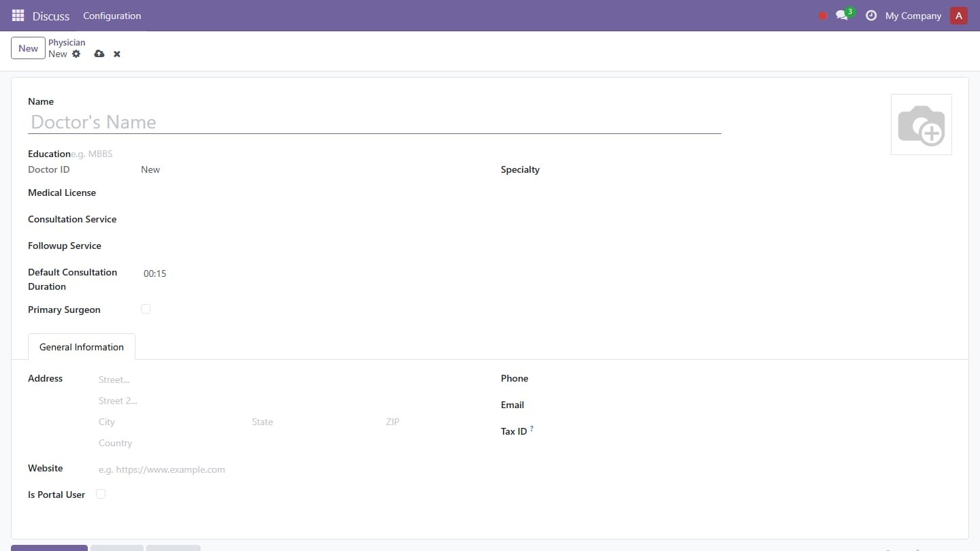The height and width of the screenshot is (551, 980).
Task: Upload a photo via the camera placeholder
Action: 921,124
